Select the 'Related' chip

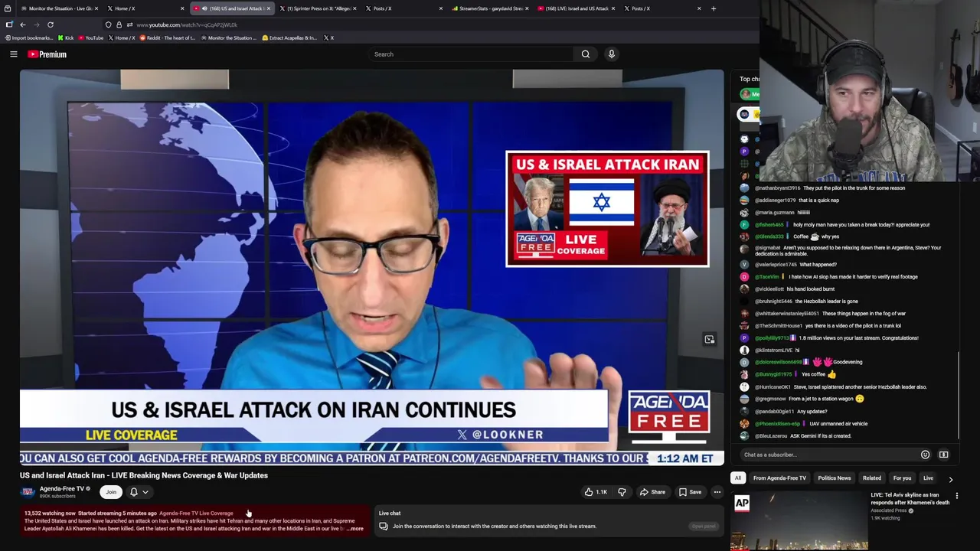point(872,478)
